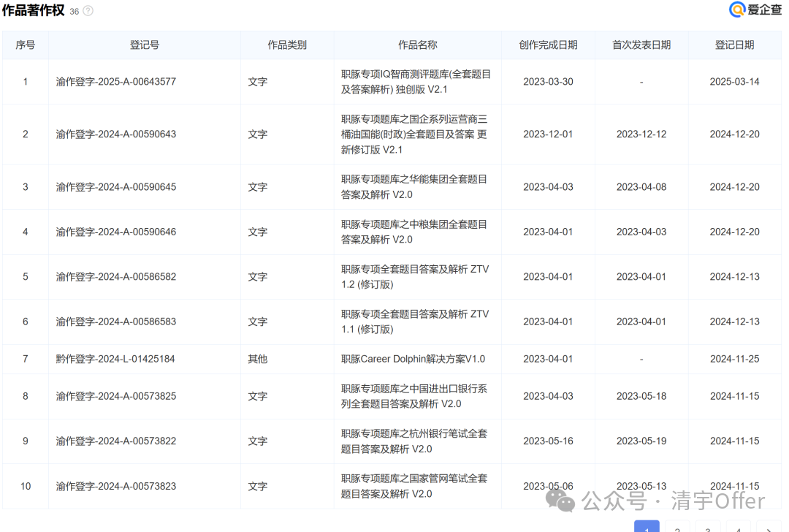
Task: Click the 首次发表日期 column header
Action: pos(641,45)
